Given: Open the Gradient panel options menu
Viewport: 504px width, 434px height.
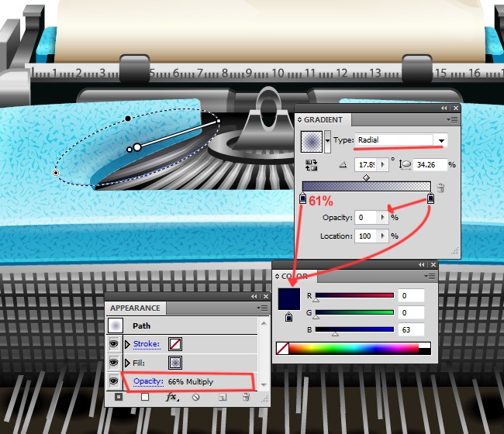Looking at the screenshot, I should 452,120.
